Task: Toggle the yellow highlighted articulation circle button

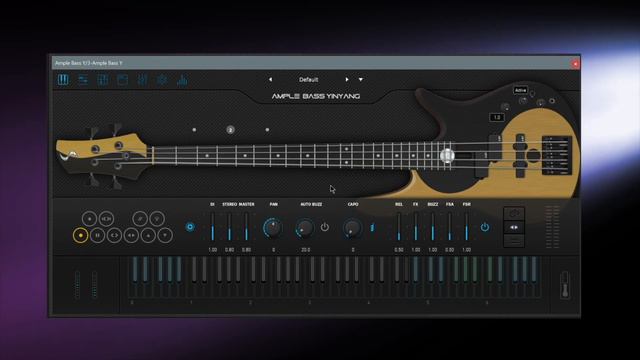Action: [80, 236]
